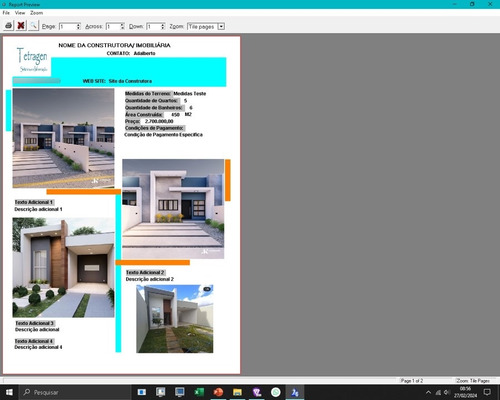This screenshot has width=500, height=400.
Task: Click the 'Condições de Pagamento:' label
Action: (154, 128)
